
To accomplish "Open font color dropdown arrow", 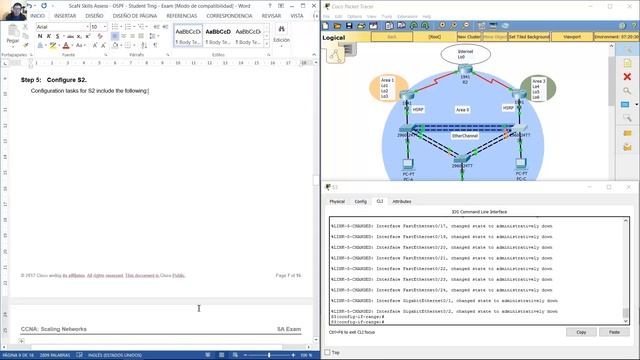I will (x=72, y=45).
